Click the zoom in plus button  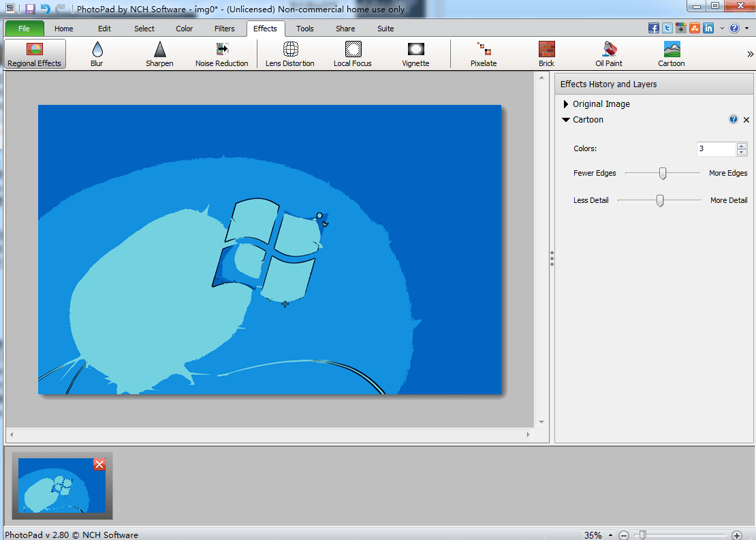[x=737, y=535]
